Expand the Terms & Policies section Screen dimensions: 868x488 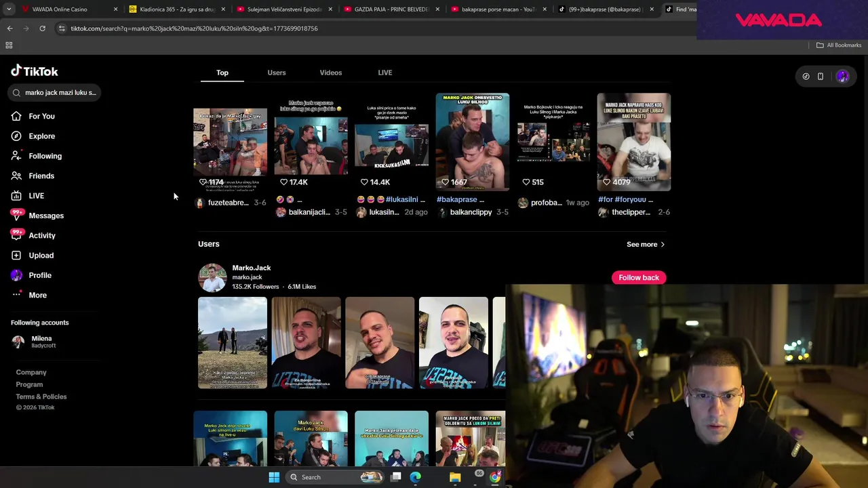pos(41,396)
